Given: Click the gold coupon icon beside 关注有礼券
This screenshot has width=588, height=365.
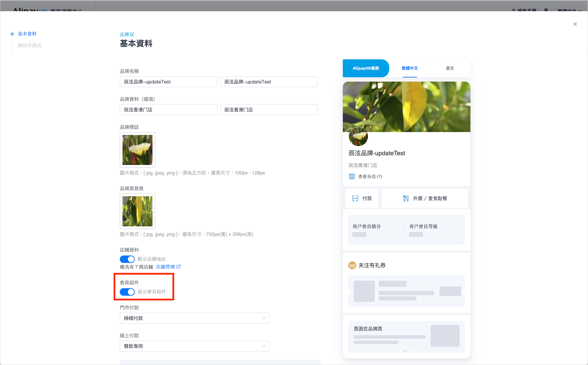Looking at the screenshot, I should tap(352, 265).
